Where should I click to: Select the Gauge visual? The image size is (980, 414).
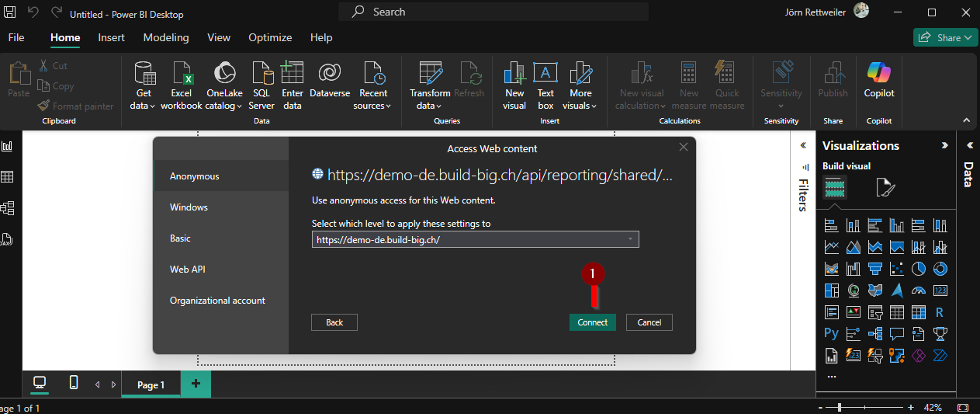click(919, 291)
